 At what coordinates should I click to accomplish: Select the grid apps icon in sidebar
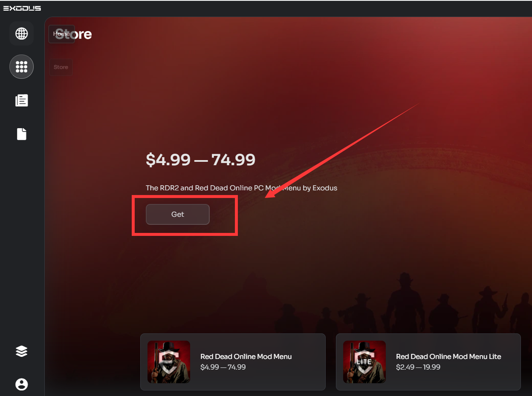click(x=21, y=67)
